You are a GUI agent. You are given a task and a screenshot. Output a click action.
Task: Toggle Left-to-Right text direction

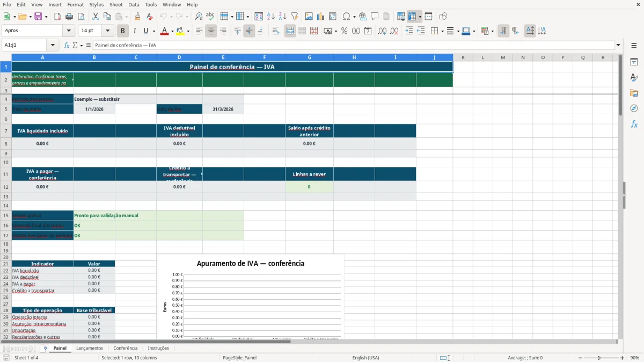(x=503, y=31)
